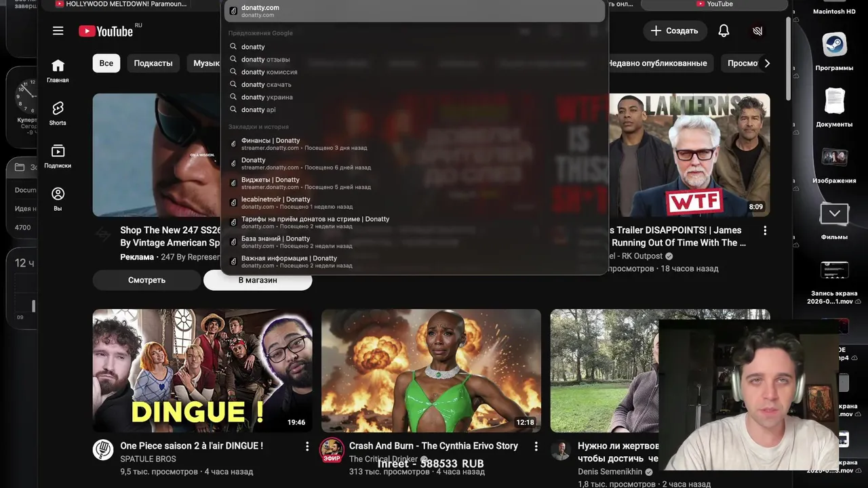Switch to the YouTube browser tab
868x488 pixels.
pyautogui.click(x=714, y=4)
